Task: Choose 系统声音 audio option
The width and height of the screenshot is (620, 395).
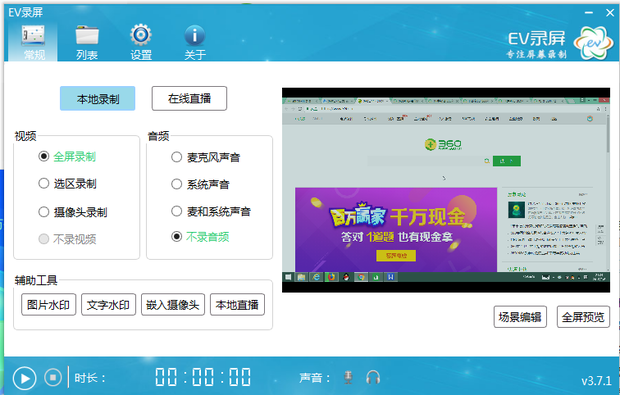Action: click(x=200, y=184)
